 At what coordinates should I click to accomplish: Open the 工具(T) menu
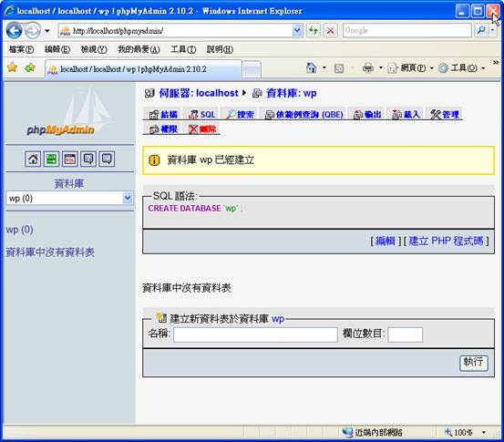183,49
